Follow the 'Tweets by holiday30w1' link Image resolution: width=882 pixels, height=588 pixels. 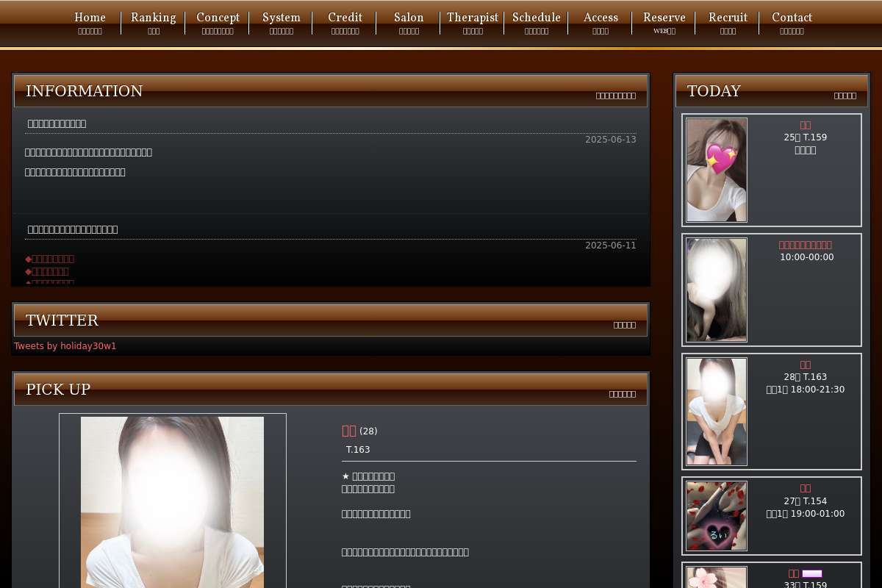pyautogui.click(x=65, y=346)
